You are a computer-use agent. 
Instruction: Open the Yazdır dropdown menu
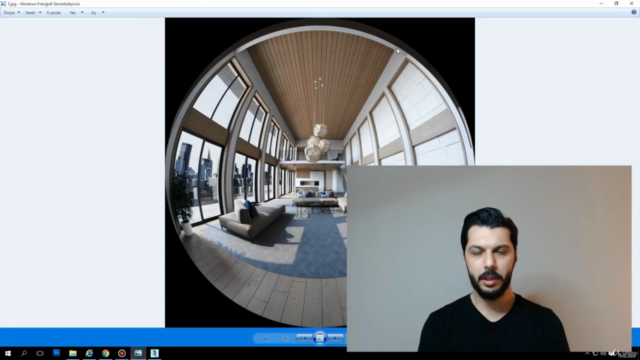click(33, 13)
